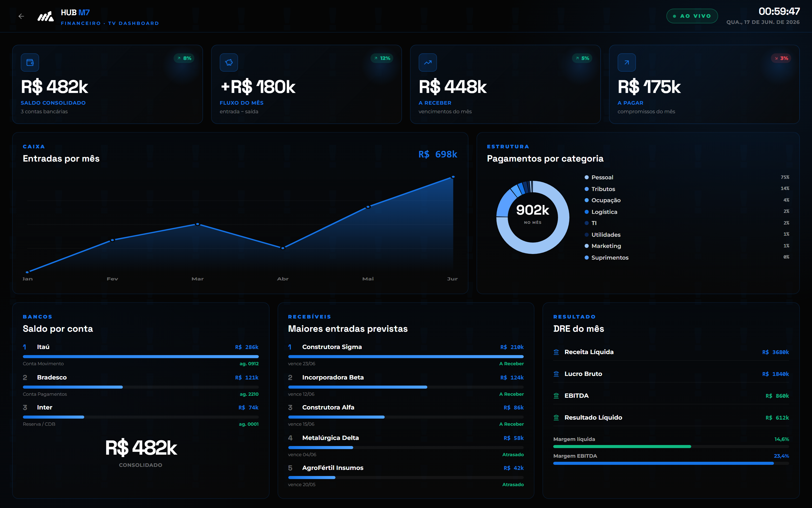Image resolution: width=812 pixels, height=508 pixels.
Task: Click the R$ 74k Inter amount
Action: tap(248, 407)
